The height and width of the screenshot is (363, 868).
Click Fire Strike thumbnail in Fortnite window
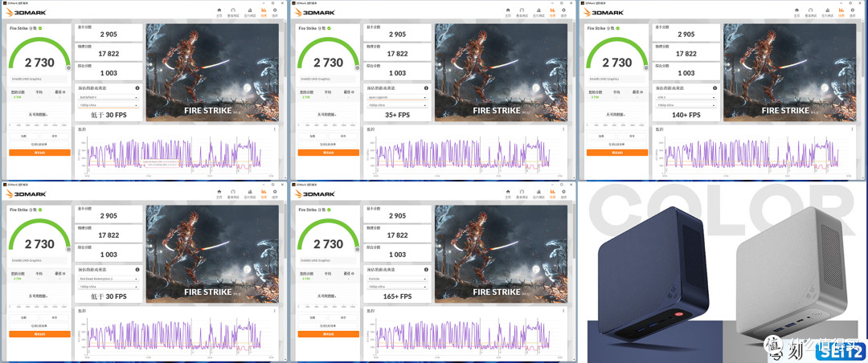pyautogui.click(x=501, y=254)
